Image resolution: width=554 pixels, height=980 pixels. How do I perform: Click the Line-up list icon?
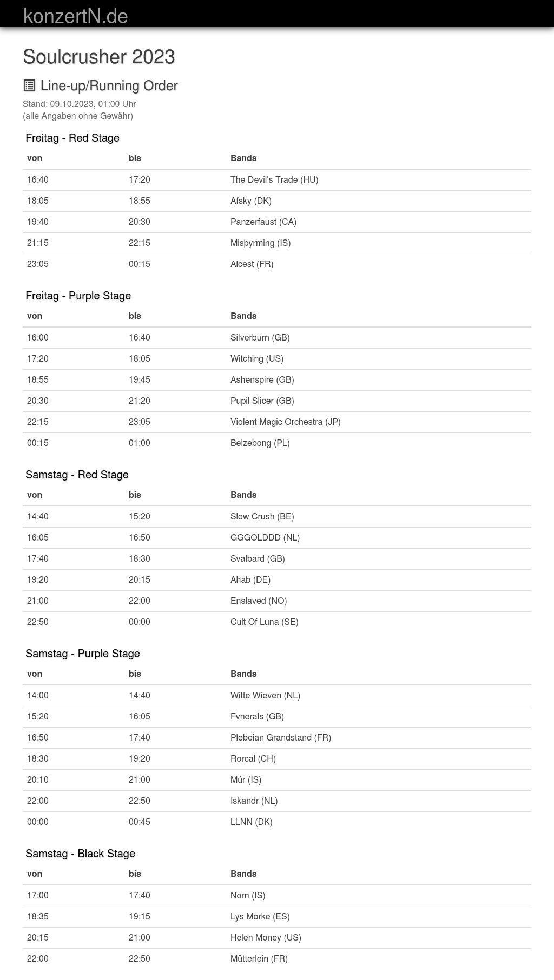click(x=29, y=85)
